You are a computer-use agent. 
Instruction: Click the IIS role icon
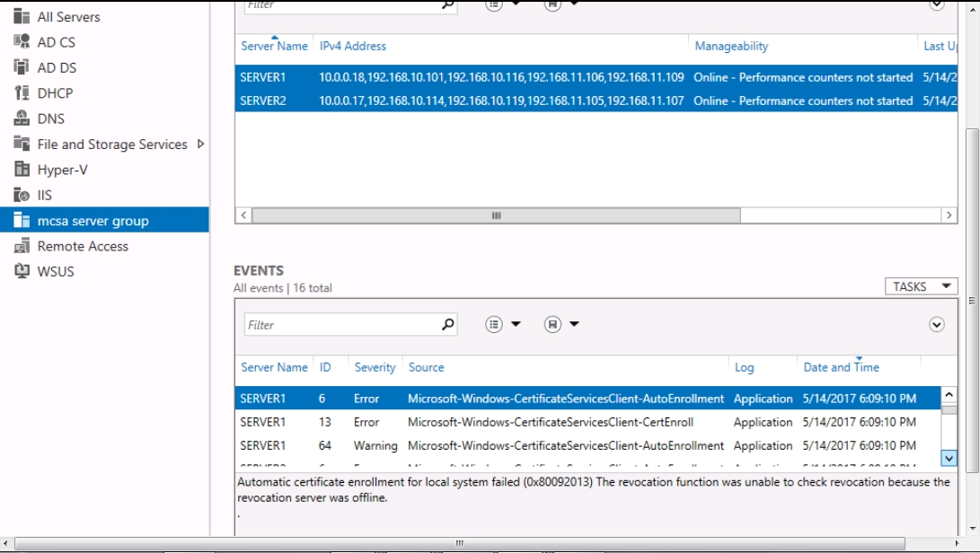(22, 195)
